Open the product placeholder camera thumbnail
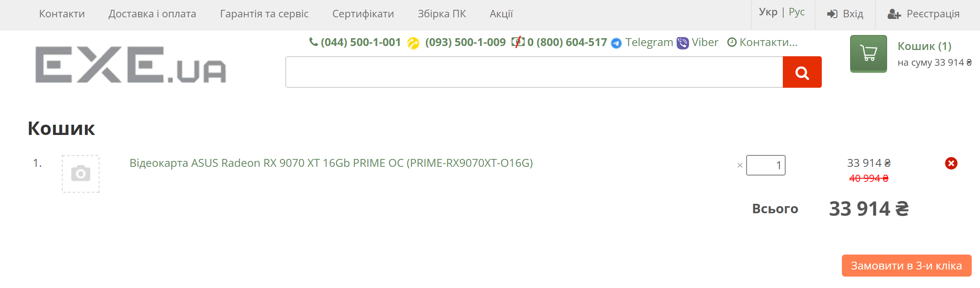The image size is (980, 288). [x=81, y=174]
